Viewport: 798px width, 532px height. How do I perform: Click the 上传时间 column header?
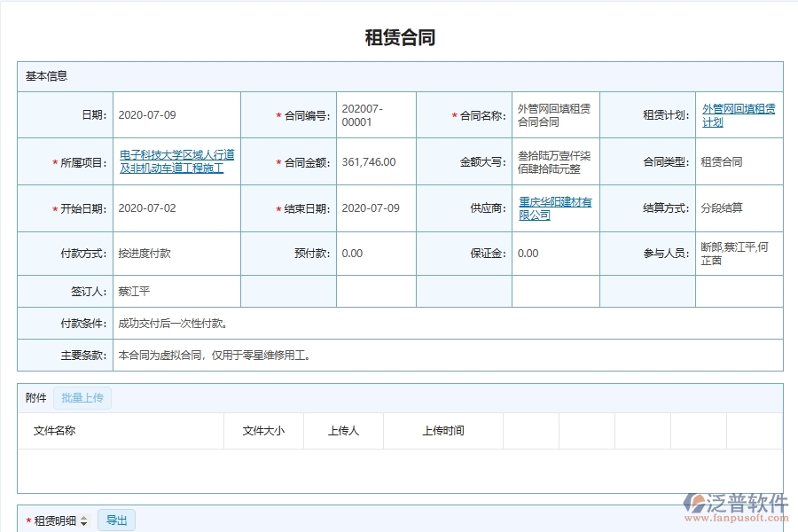pos(443,431)
